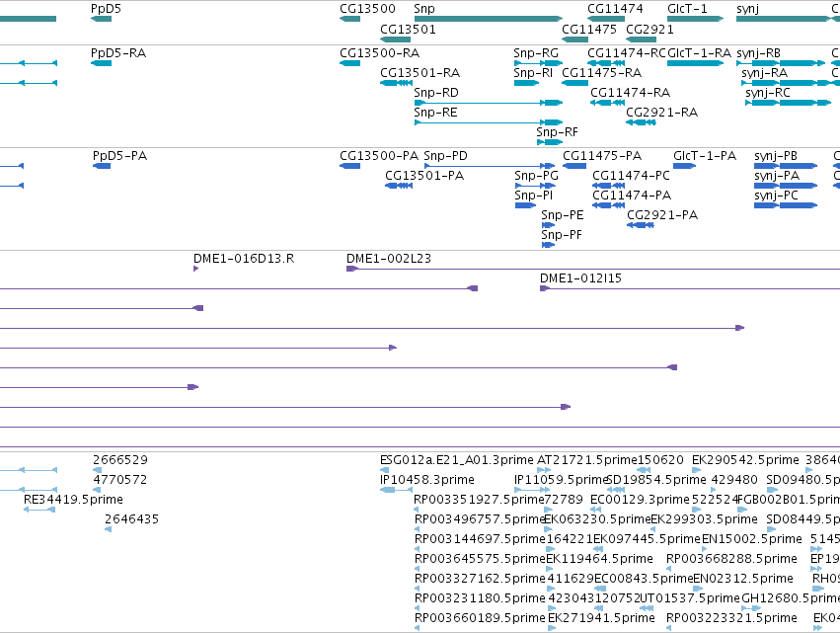This screenshot has width=840, height=633.
Task: Select the DME1-002L23 clone
Action: click(593, 269)
